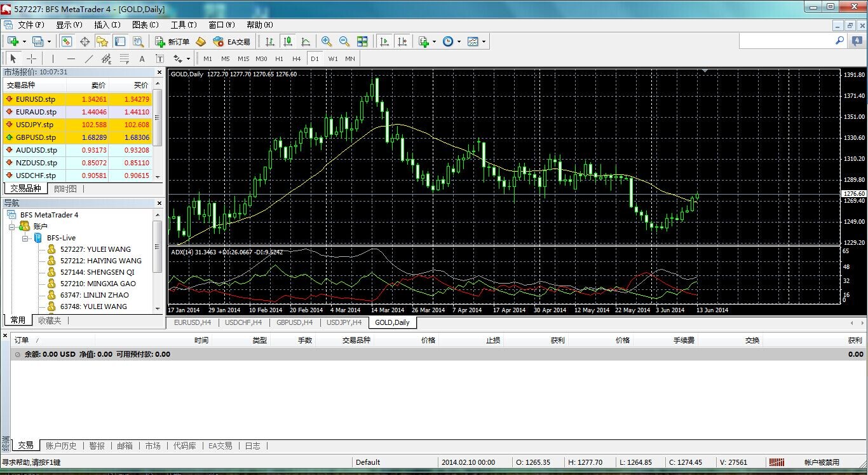
Task: Select the vertical line drawing tool
Action: pyautogui.click(x=53, y=59)
